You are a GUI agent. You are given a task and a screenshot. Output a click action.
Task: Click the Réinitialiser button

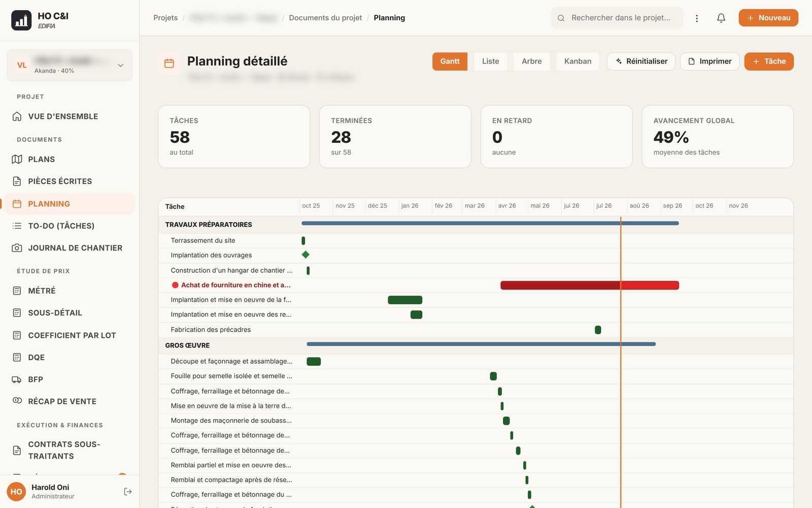click(x=641, y=61)
